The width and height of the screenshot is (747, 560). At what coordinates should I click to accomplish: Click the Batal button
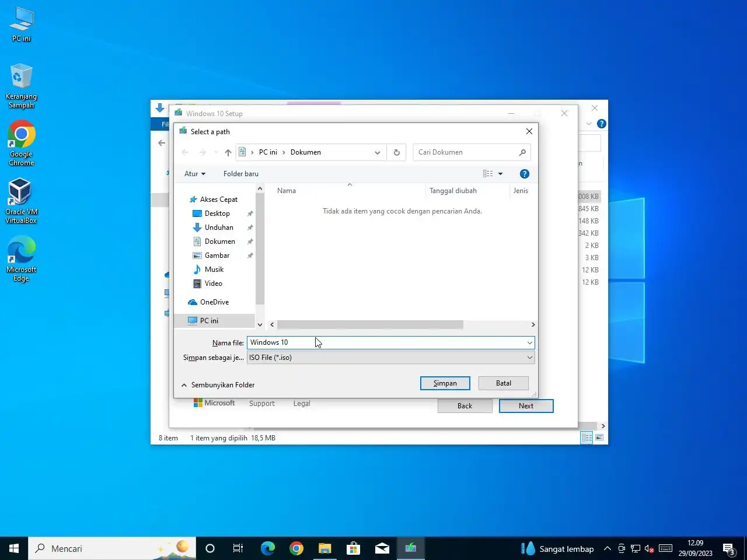[504, 383]
